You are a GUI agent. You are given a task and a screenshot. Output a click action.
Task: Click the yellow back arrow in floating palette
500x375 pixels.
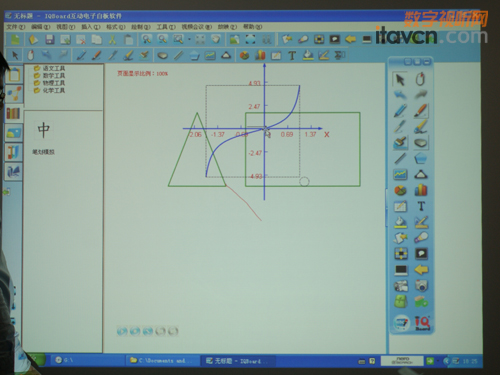[x=421, y=269]
